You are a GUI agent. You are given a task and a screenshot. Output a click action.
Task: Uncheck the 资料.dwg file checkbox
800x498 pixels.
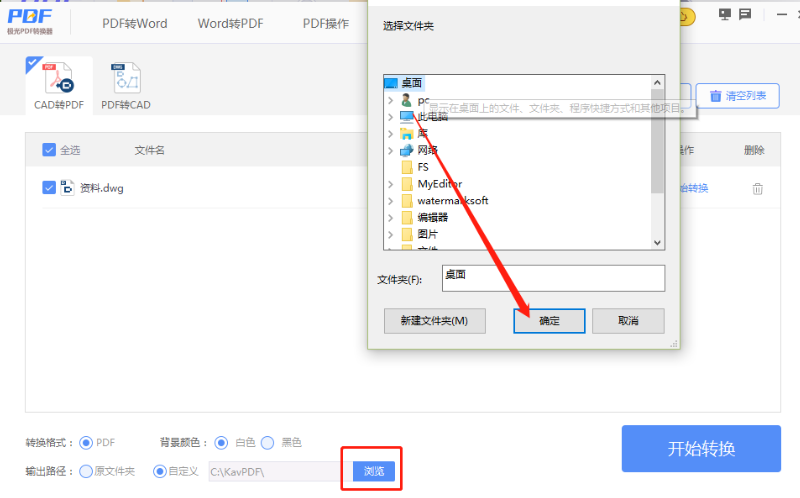(49, 188)
